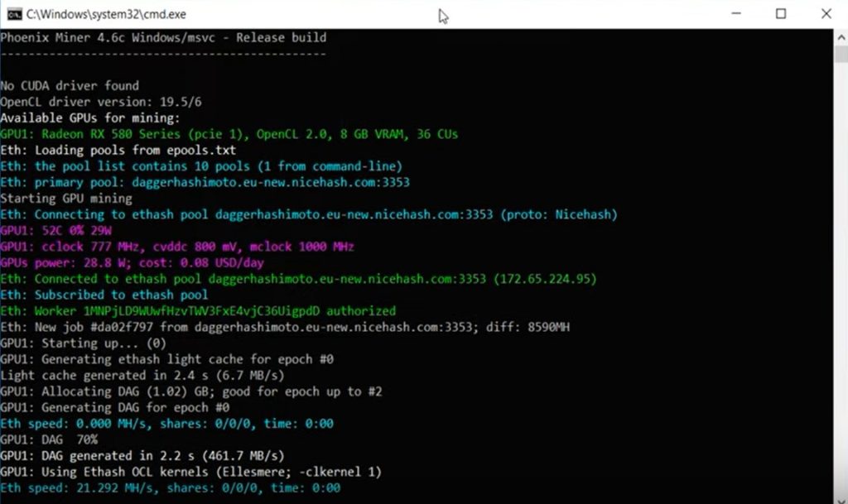Close the cmd.exe window
The image size is (848, 504).
tap(826, 13)
